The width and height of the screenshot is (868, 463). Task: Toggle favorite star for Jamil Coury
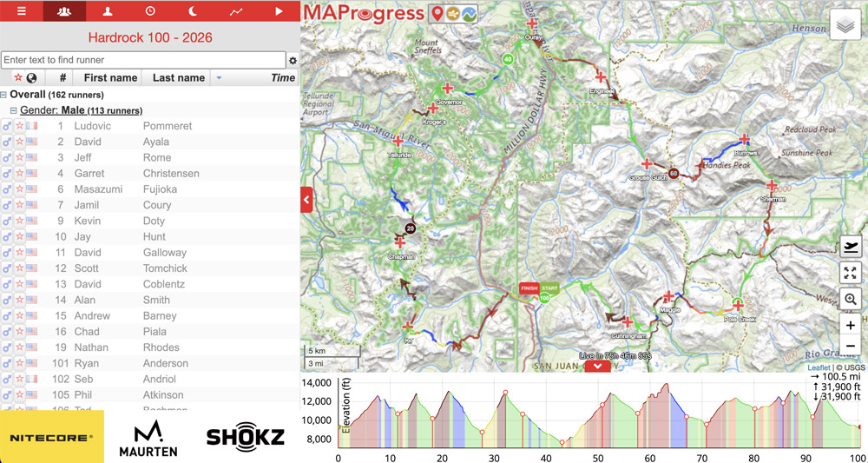tap(19, 205)
